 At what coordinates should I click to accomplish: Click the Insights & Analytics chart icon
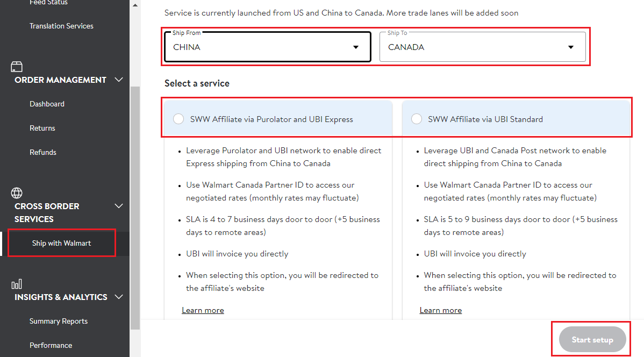tap(17, 284)
